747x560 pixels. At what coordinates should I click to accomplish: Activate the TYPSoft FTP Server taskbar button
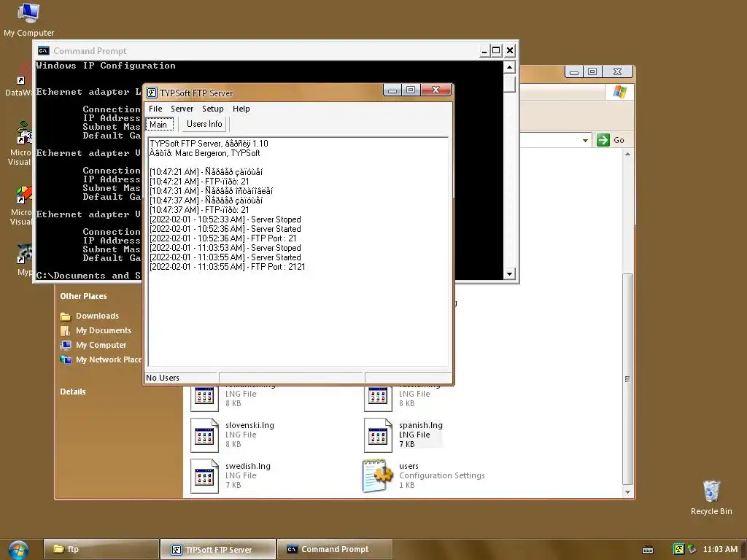click(x=217, y=549)
